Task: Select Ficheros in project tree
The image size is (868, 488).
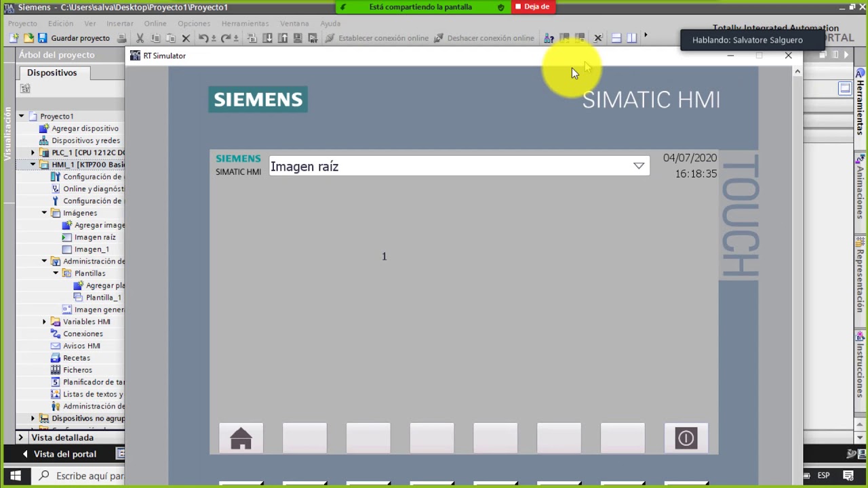Action: 71,370
